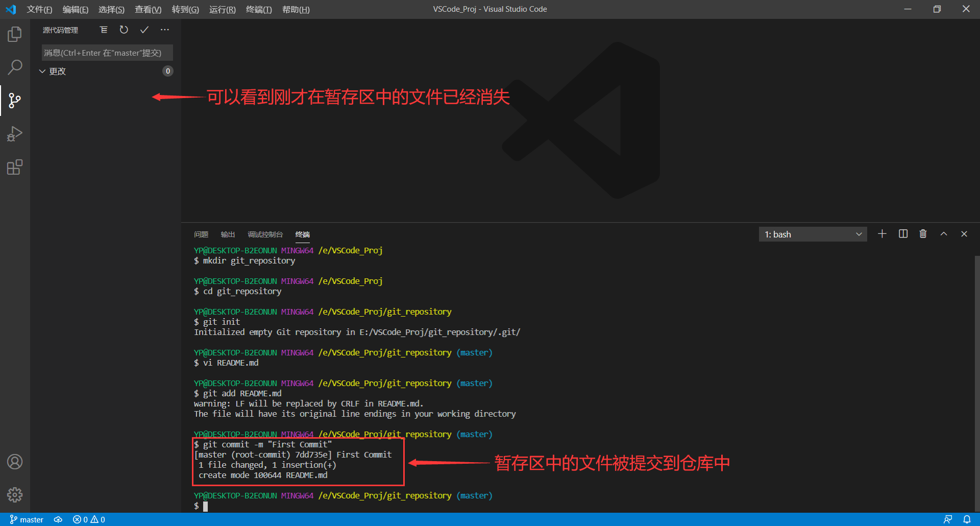This screenshot has height=526, width=980.
Task: Select the 终端 panel tab
Action: 303,234
